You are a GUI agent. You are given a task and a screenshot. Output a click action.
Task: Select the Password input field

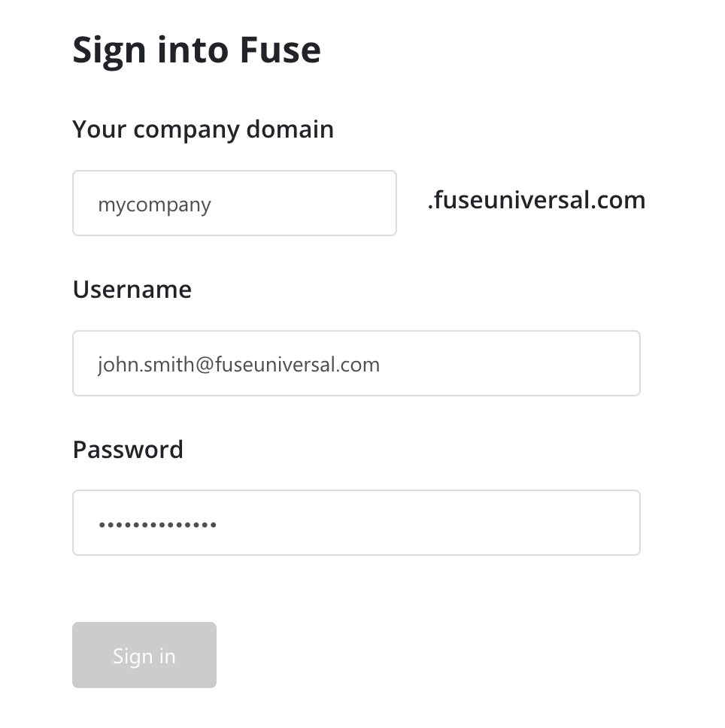click(x=356, y=523)
